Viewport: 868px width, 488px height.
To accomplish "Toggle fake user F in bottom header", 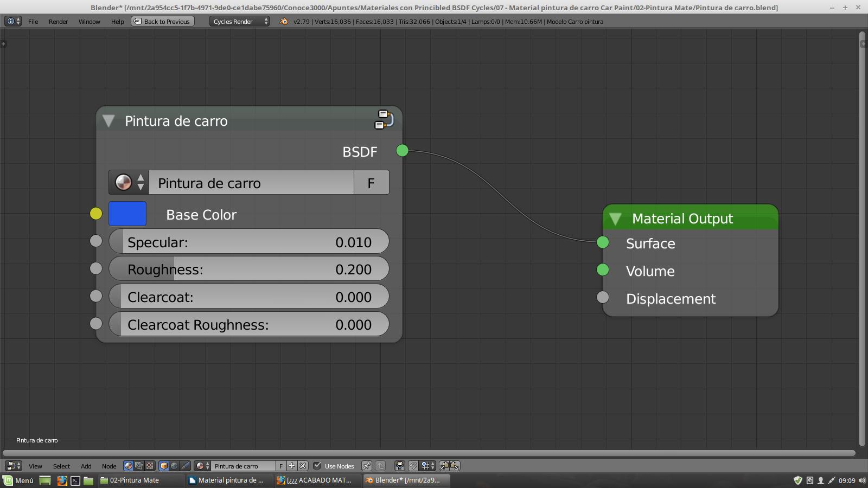I will (x=281, y=466).
